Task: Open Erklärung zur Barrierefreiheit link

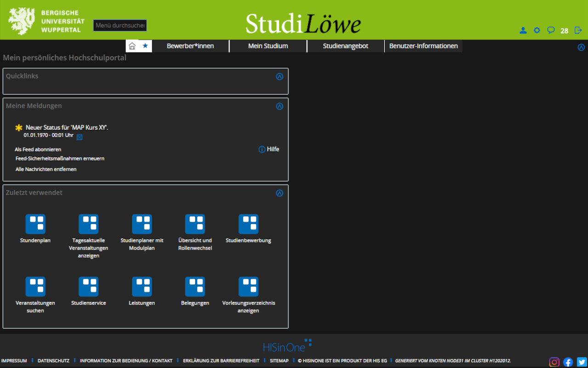Action: [x=221, y=361]
